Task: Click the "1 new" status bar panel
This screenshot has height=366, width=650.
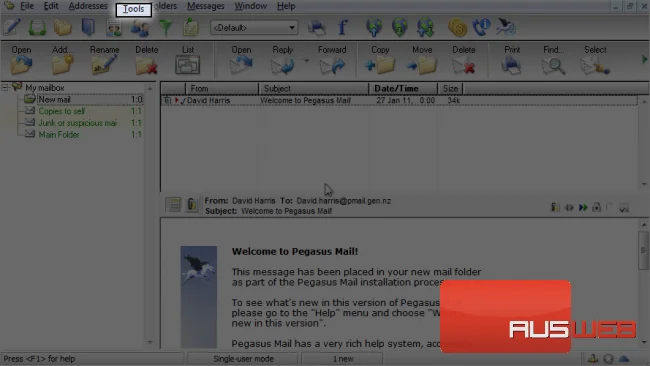Action: coord(342,359)
